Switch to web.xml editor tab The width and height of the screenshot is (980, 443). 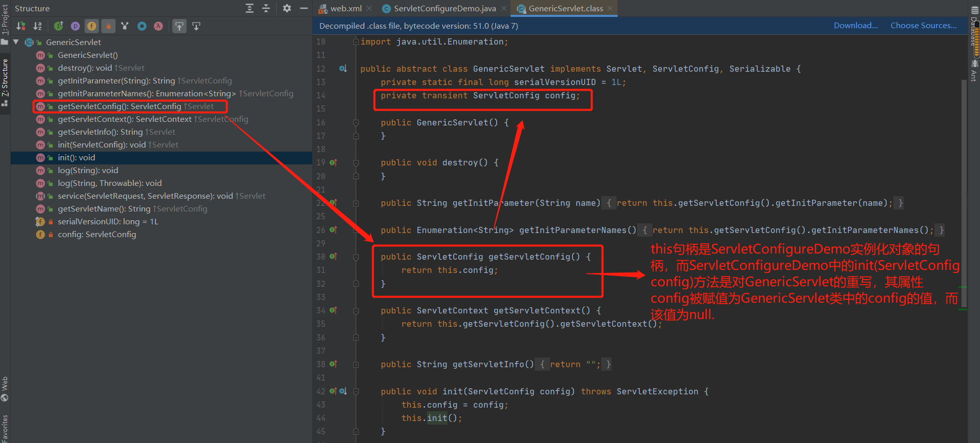pyautogui.click(x=346, y=9)
